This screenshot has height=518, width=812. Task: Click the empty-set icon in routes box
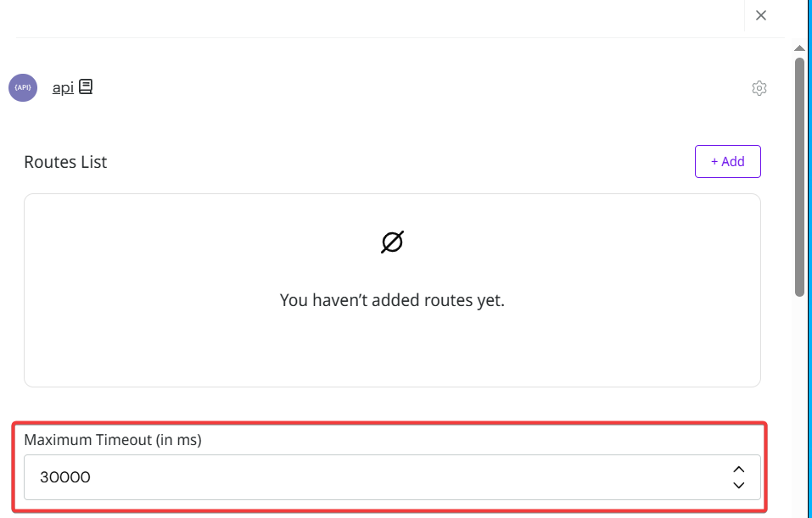coord(392,242)
